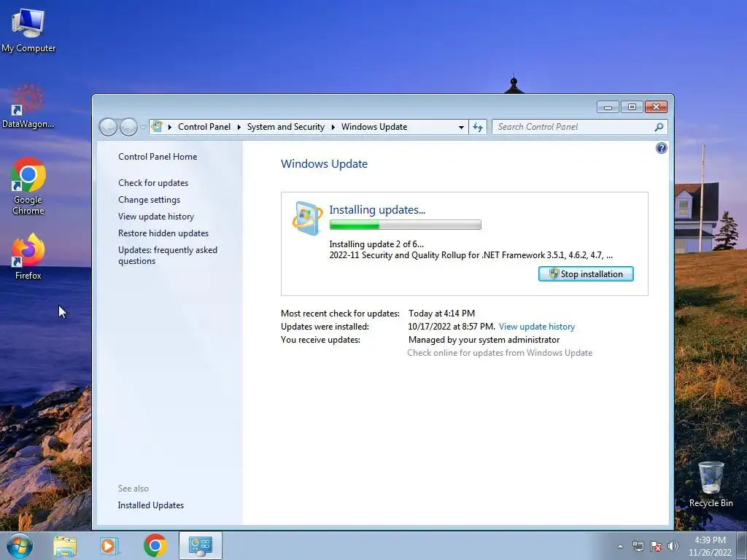The image size is (747, 560).
Task: Open Windows Explorer from the taskbar
Action: point(65,545)
